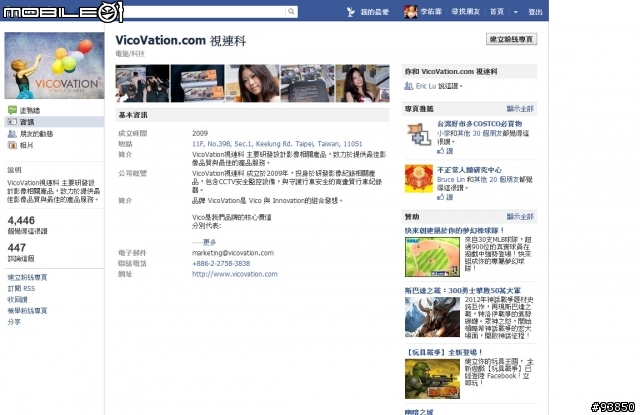Image resolution: width=640 pixels, height=415 pixels.
Task: Click the 4,446 likes count
Action: tap(21, 220)
